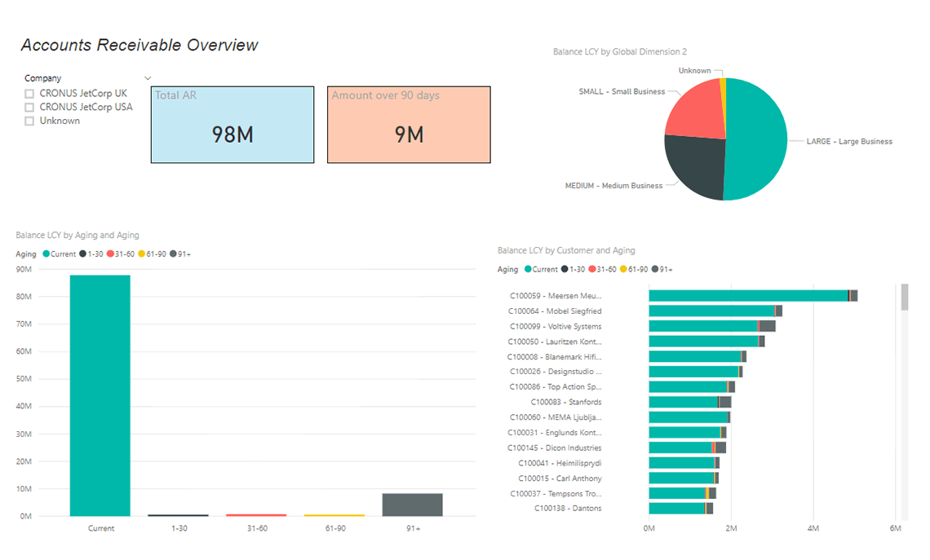
Task: Click the Accounts Receivable Overview title
Action: coord(139,45)
